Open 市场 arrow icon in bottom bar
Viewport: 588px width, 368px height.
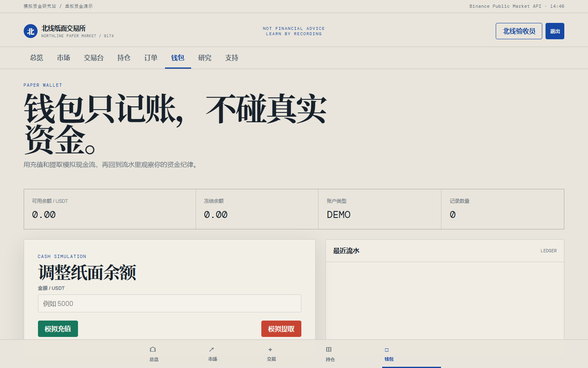[212, 350]
